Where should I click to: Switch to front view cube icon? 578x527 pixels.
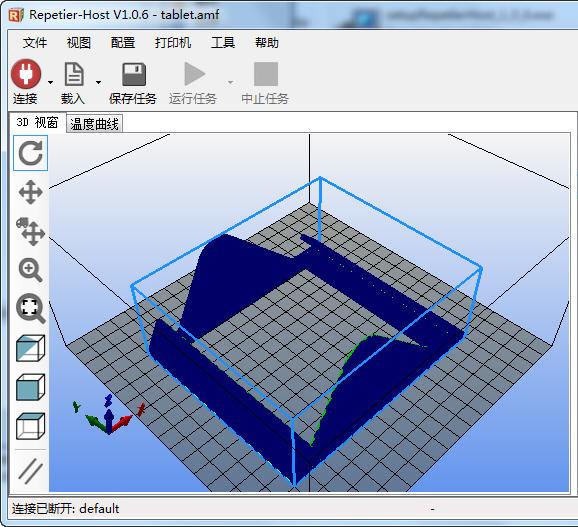click(x=31, y=387)
